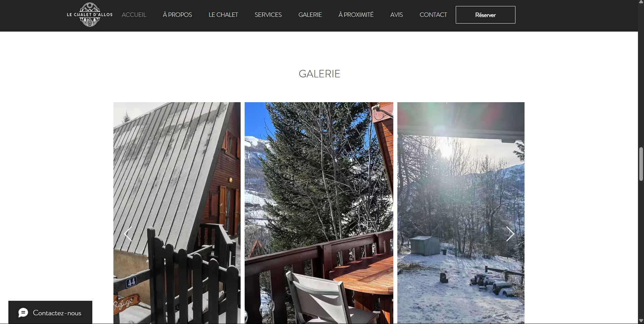Viewport: 644px width, 324px height.
Task: Click the Réserver button
Action: [x=485, y=15]
